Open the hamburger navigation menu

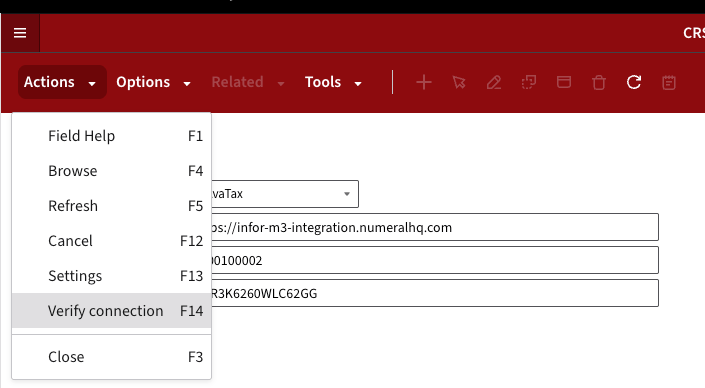[20, 33]
